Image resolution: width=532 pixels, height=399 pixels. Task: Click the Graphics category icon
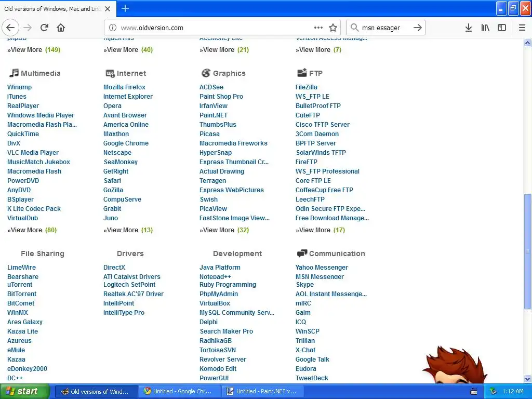coord(206,73)
